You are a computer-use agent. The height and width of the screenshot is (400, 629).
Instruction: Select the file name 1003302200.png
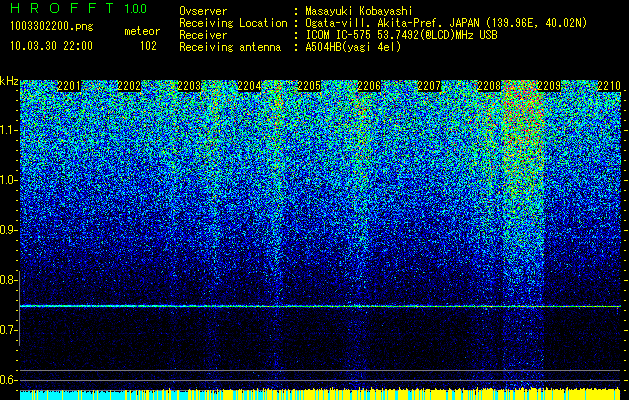(x=52, y=27)
